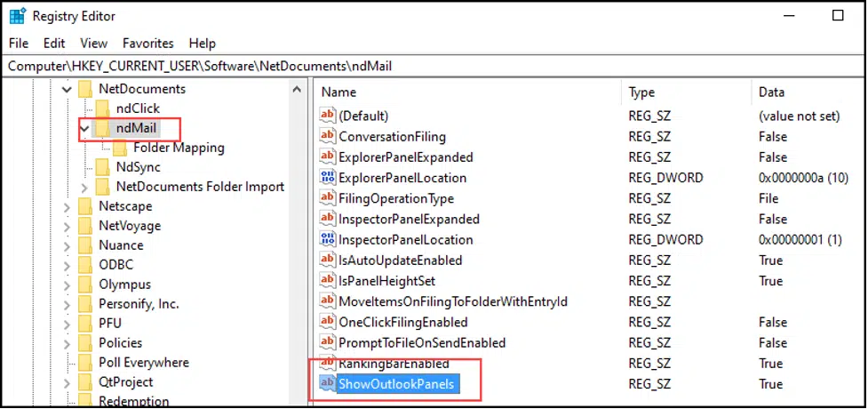
Task: Click the folder icon of Olympus key
Action: pos(84,285)
